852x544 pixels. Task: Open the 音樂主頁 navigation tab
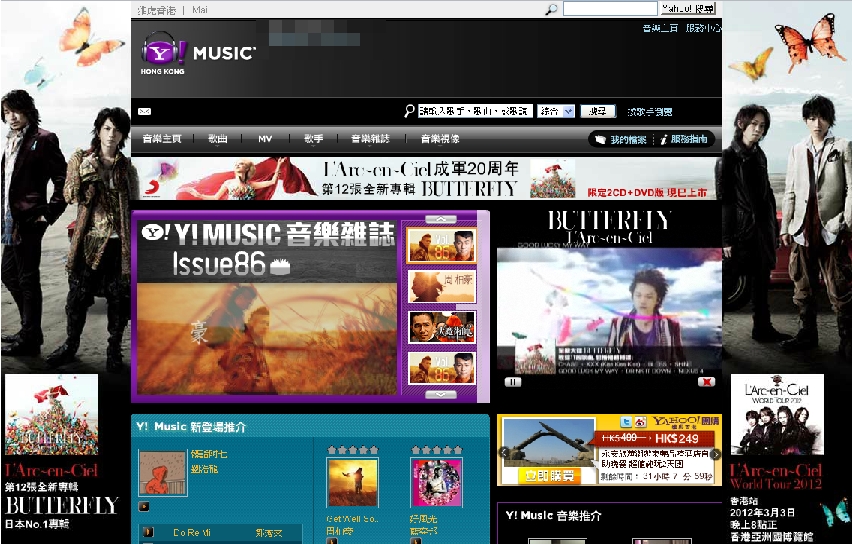(161, 139)
